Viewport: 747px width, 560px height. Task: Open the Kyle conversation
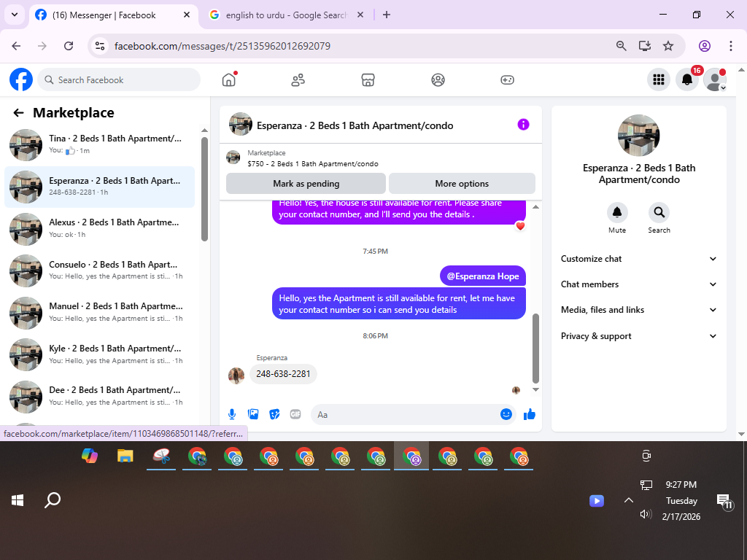(x=99, y=354)
